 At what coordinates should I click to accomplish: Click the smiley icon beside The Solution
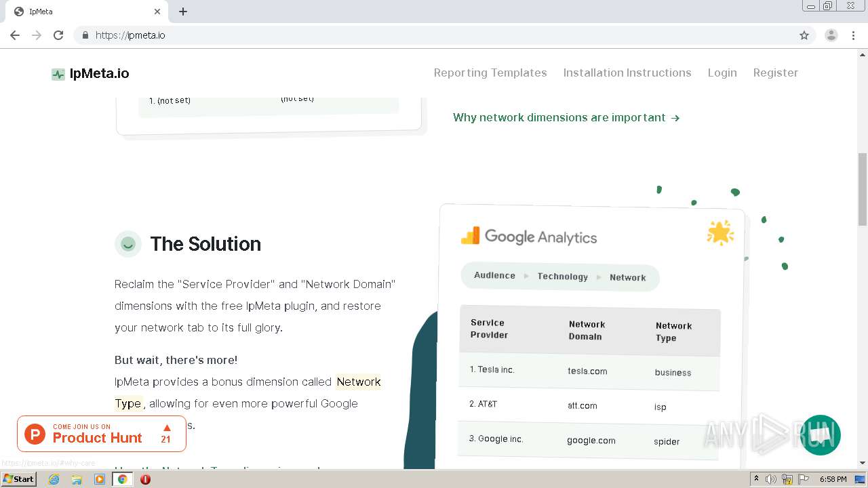128,244
